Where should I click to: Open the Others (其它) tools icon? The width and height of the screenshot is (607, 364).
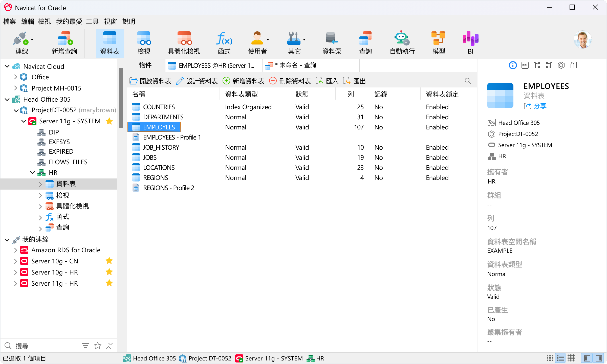(294, 43)
